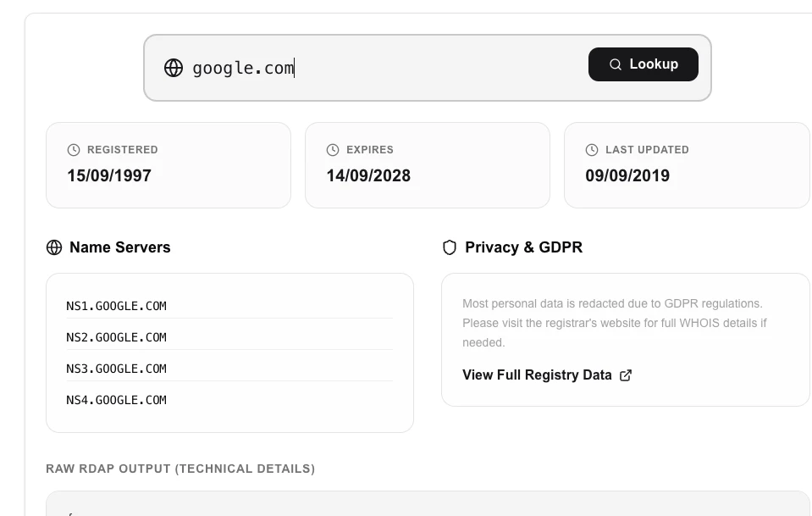The image size is (812, 516).
Task: Click the EXPIRES date card showing 14/09/2028
Action: tap(427, 164)
